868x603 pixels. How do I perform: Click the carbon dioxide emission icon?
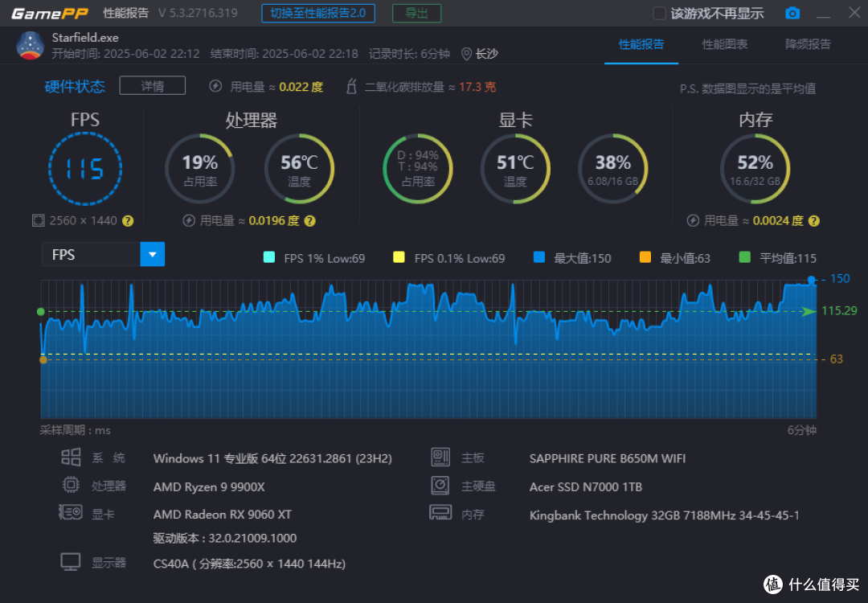click(x=351, y=86)
